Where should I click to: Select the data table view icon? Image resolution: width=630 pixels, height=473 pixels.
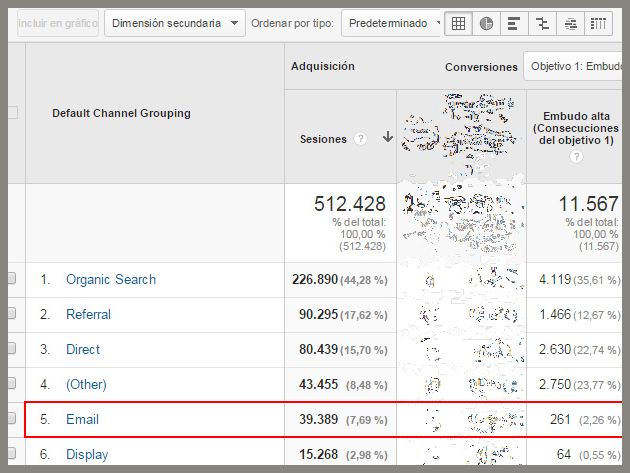pyautogui.click(x=459, y=23)
